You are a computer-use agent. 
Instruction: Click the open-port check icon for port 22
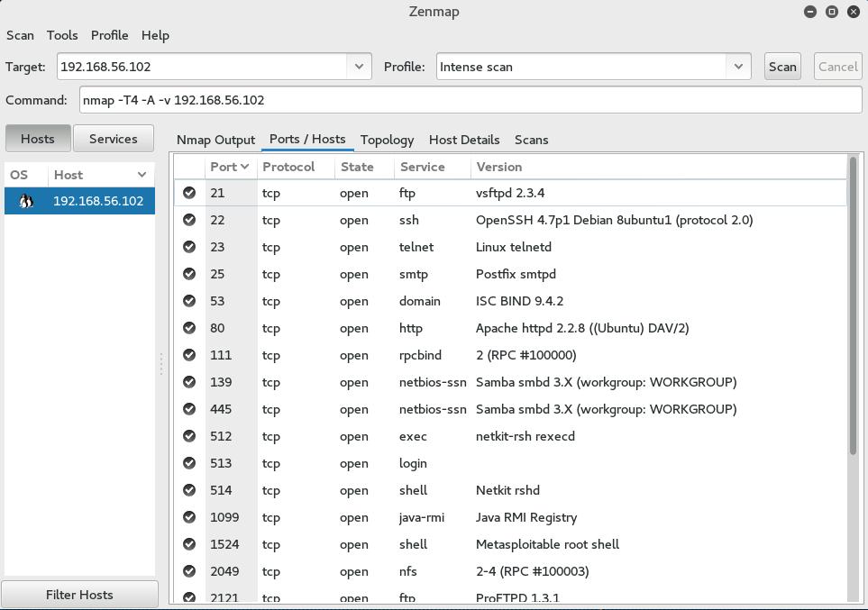tap(189, 220)
